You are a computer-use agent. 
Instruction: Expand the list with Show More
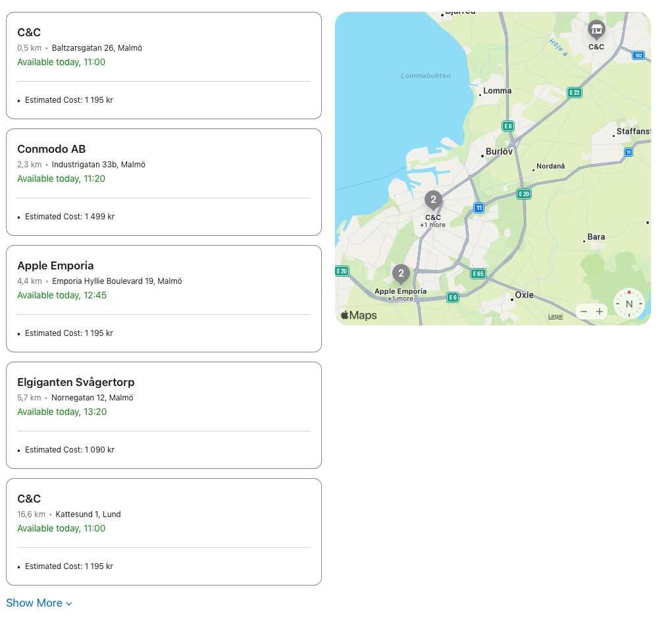click(x=39, y=603)
